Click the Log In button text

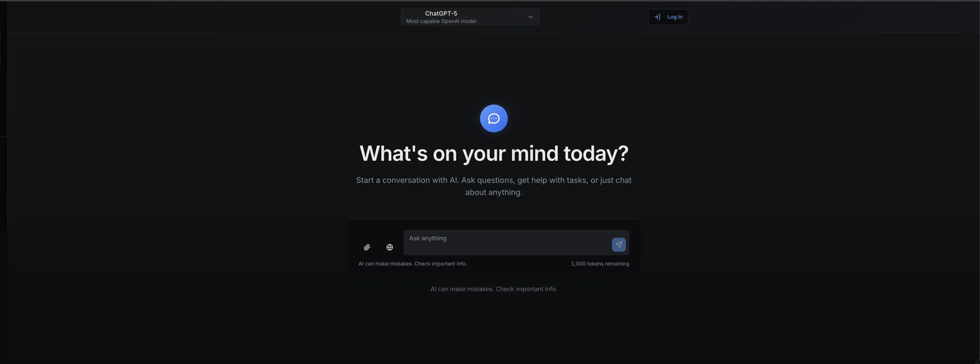675,17
